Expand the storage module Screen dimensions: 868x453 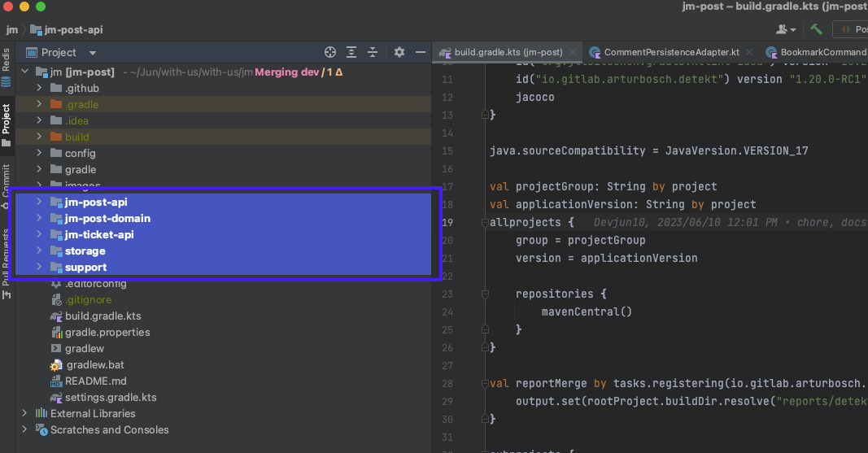click(x=39, y=250)
